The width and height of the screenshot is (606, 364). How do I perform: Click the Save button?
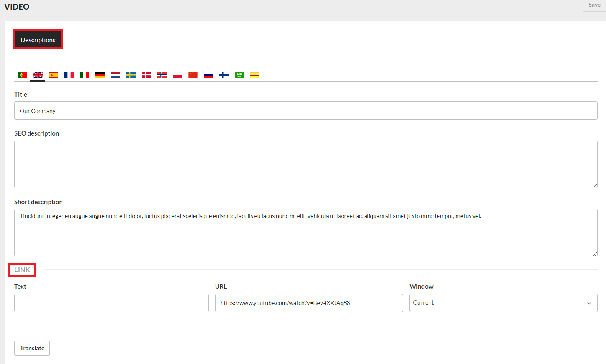point(594,5)
